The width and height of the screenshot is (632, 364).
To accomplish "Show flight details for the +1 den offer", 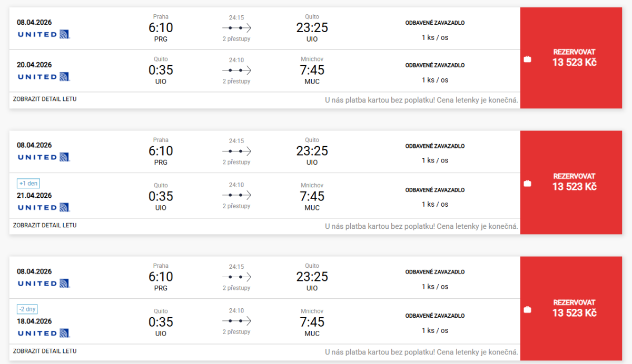I will [x=45, y=225].
